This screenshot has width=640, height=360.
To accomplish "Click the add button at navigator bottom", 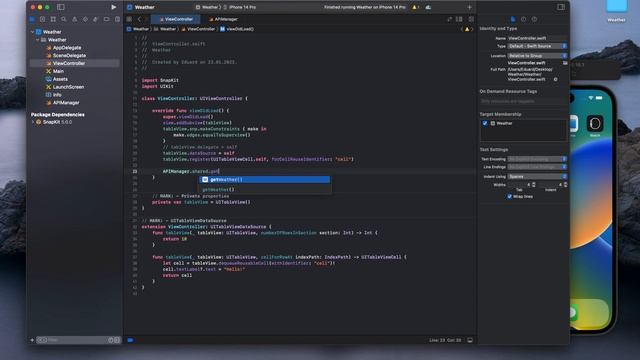I will point(32,340).
